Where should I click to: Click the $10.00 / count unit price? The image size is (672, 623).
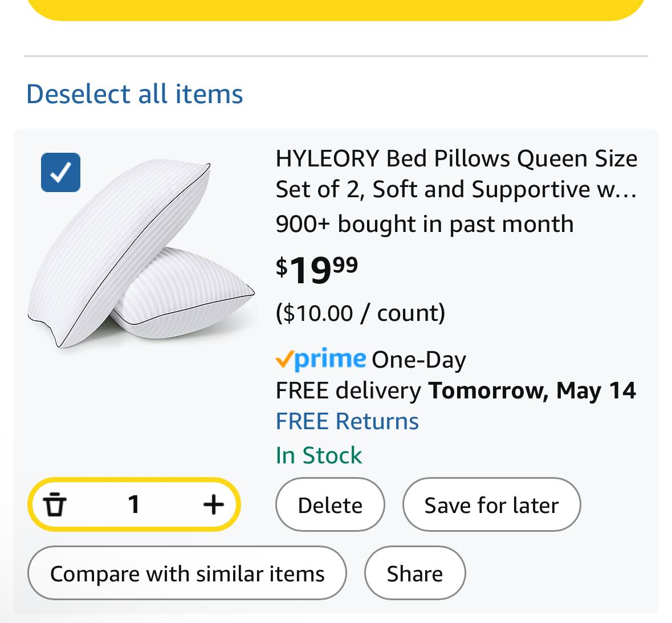[360, 313]
